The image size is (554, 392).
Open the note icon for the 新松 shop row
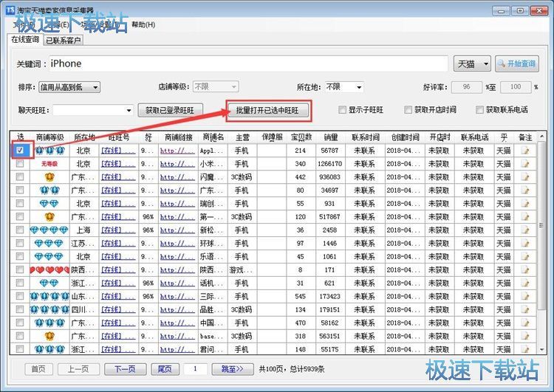coord(525,230)
